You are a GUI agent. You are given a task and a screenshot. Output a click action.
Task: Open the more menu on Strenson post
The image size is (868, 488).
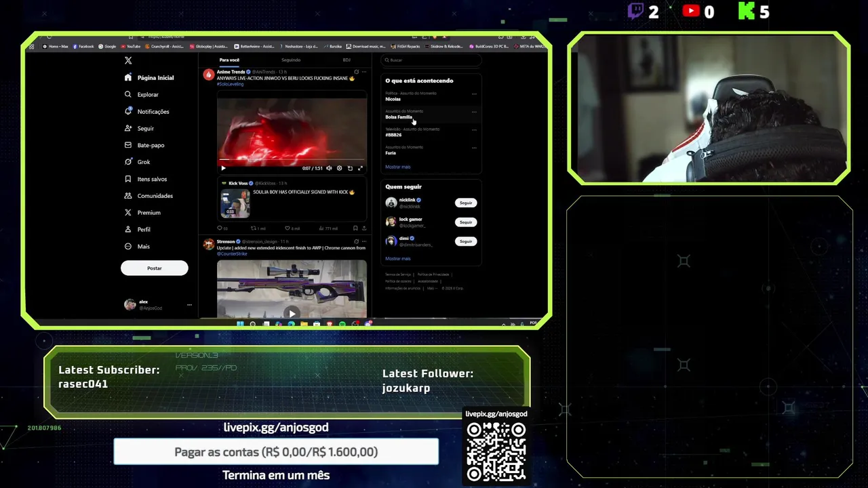pyautogui.click(x=364, y=241)
